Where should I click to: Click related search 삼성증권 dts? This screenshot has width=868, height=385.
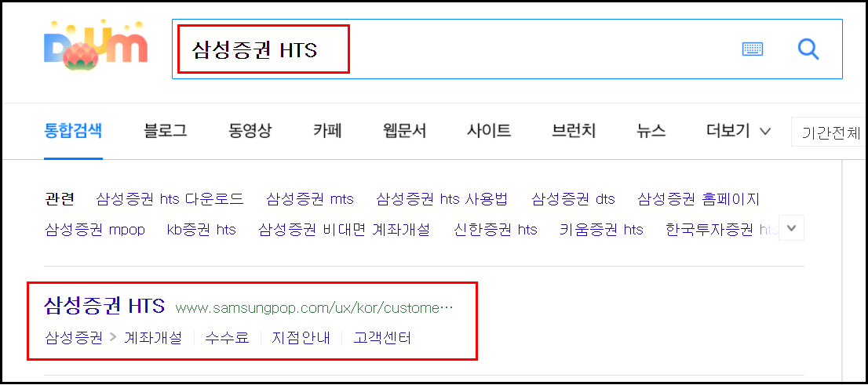pos(573,199)
